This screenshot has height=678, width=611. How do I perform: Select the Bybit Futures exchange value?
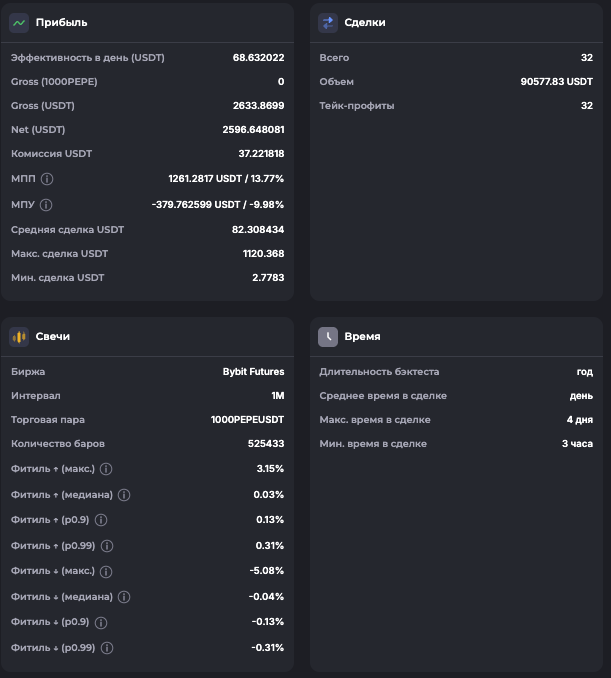click(253, 372)
